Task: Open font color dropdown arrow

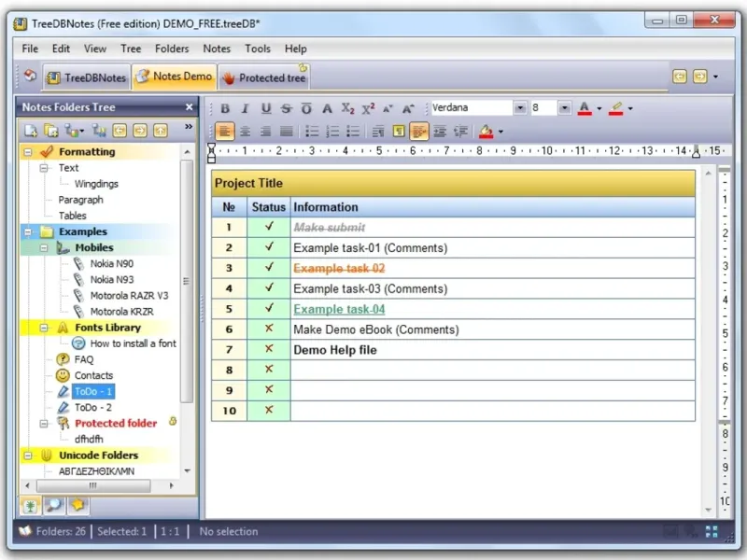Action: (599, 108)
